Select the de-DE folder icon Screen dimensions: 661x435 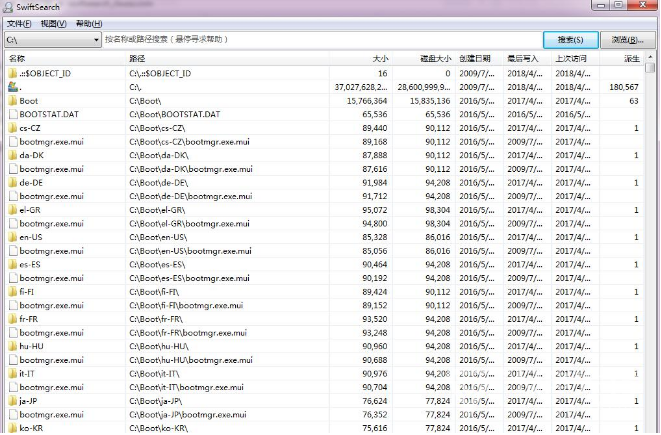[13, 183]
